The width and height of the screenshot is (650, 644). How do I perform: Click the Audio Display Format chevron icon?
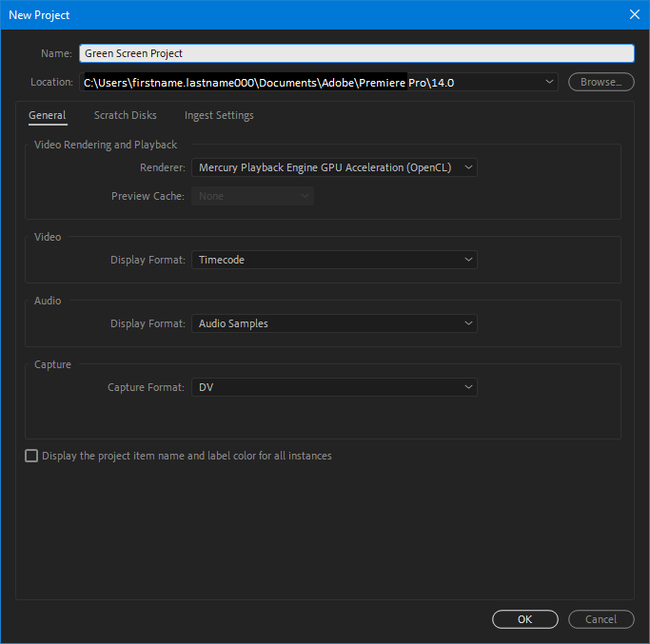468,323
